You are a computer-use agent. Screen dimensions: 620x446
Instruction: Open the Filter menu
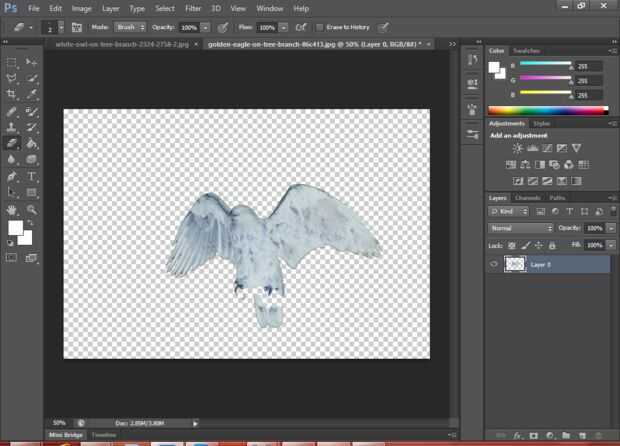click(192, 8)
